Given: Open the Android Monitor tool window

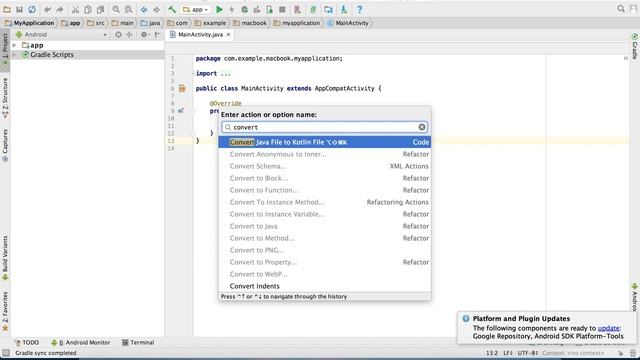Looking at the screenshot, I should tap(80, 342).
